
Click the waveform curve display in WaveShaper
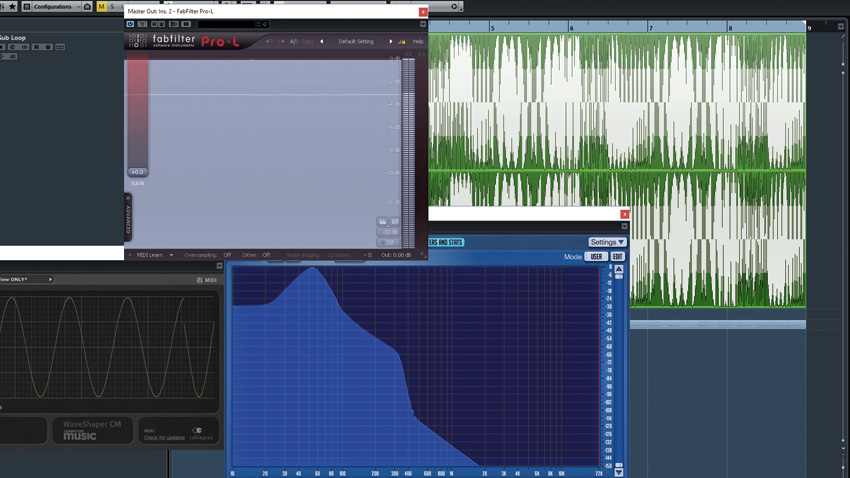pyautogui.click(x=108, y=348)
